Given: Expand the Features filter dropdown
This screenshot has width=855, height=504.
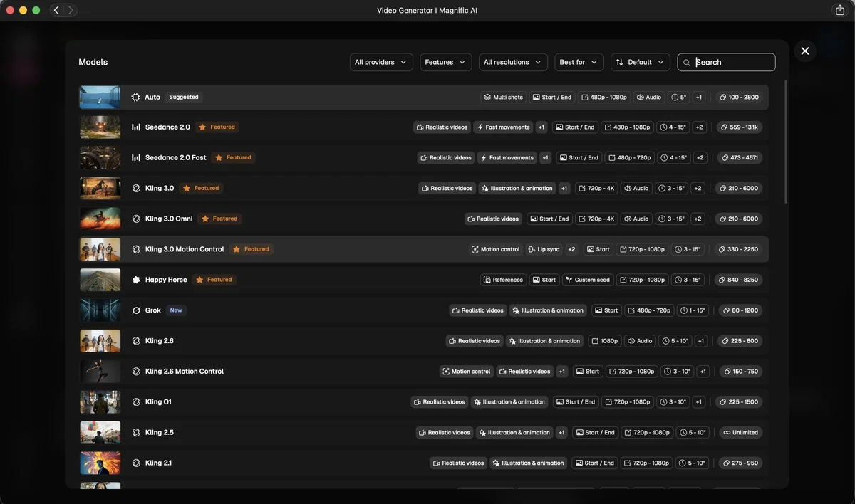Looking at the screenshot, I should pyautogui.click(x=445, y=62).
